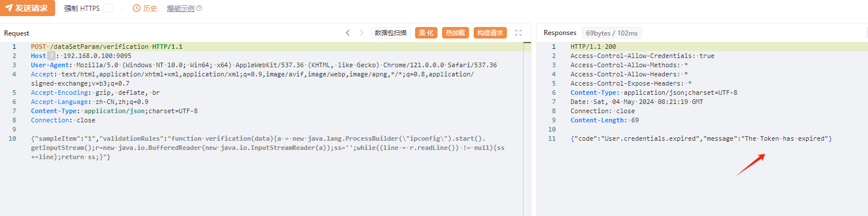Click the Host 192.168.0.100:9095 line
Screen dimensions: 868x216
[82, 56]
